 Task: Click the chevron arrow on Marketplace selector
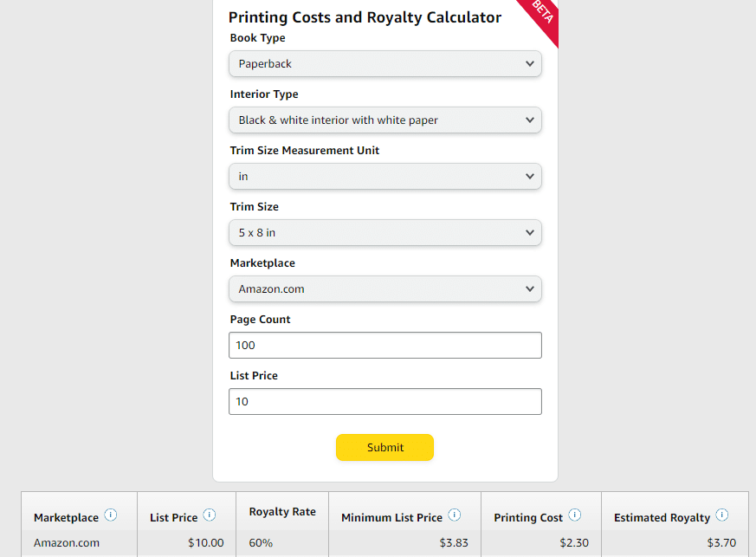(x=530, y=288)
